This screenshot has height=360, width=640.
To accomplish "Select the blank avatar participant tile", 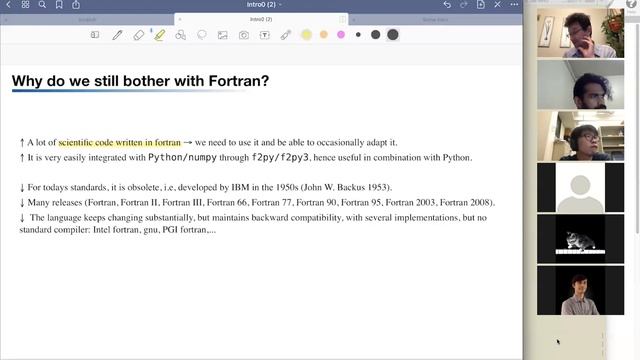I will 580,187.
